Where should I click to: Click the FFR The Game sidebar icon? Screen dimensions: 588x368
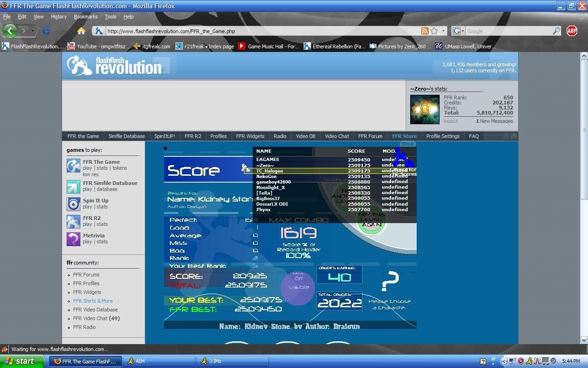click(x=73, y=166)
